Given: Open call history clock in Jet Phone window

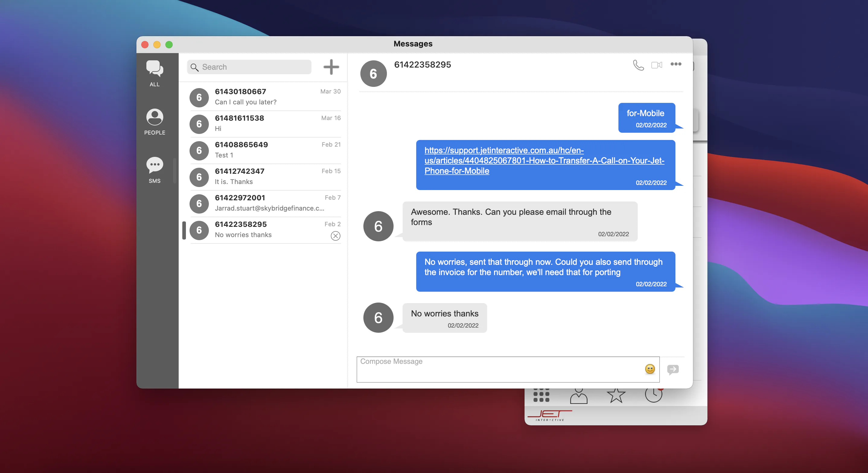Looking at the screenshot, I should coord(654,395).
